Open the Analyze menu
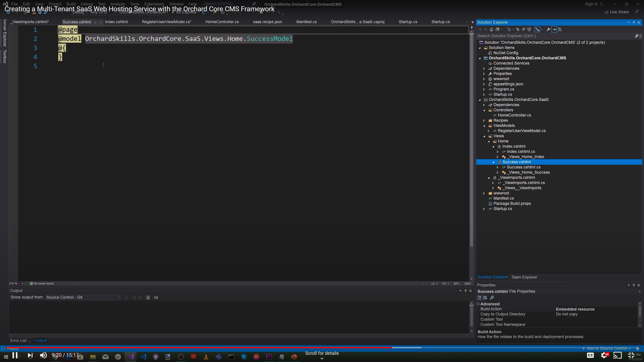644x362 pixels. 118,4
